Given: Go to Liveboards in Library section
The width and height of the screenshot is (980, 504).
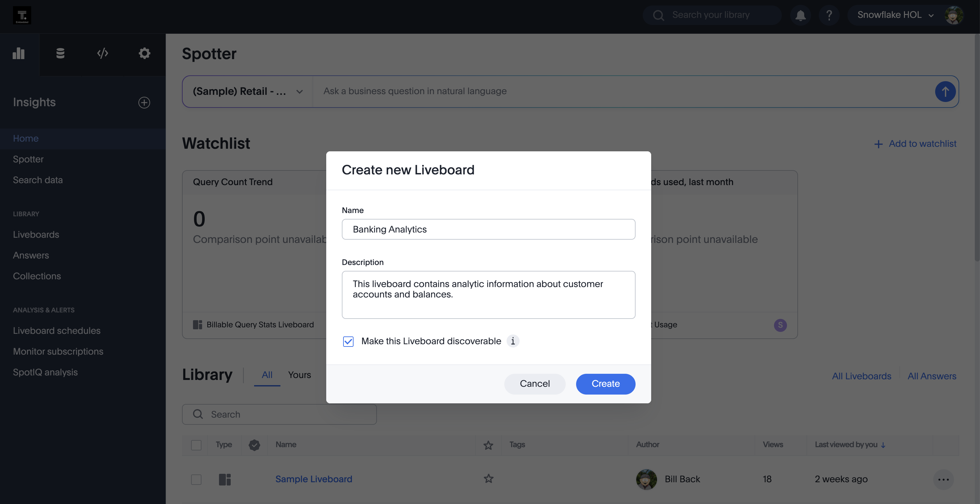Looking at the screenshot, I should pyautogui.click(x=36, y=234).
